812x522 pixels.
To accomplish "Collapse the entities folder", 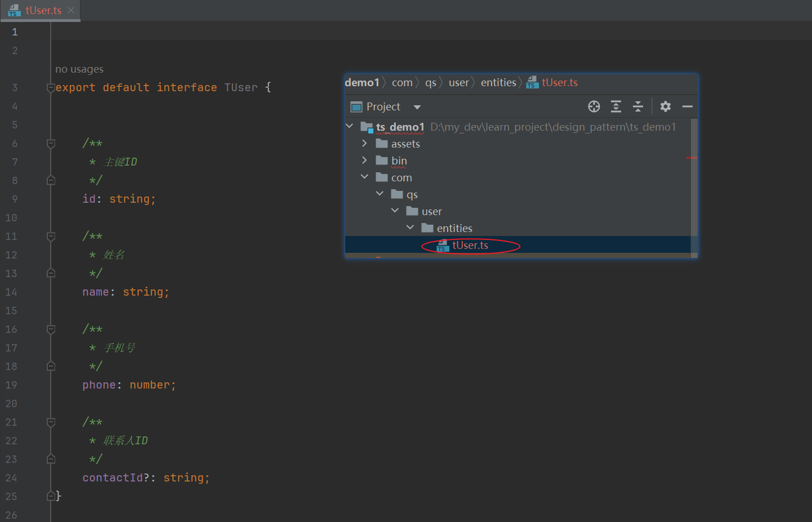I will point(410,227).
